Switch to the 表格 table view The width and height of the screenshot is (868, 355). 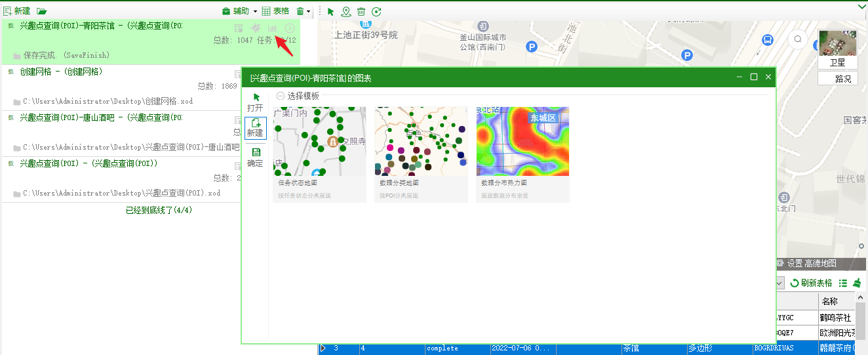pyautogui.click(x=275, y=11)
